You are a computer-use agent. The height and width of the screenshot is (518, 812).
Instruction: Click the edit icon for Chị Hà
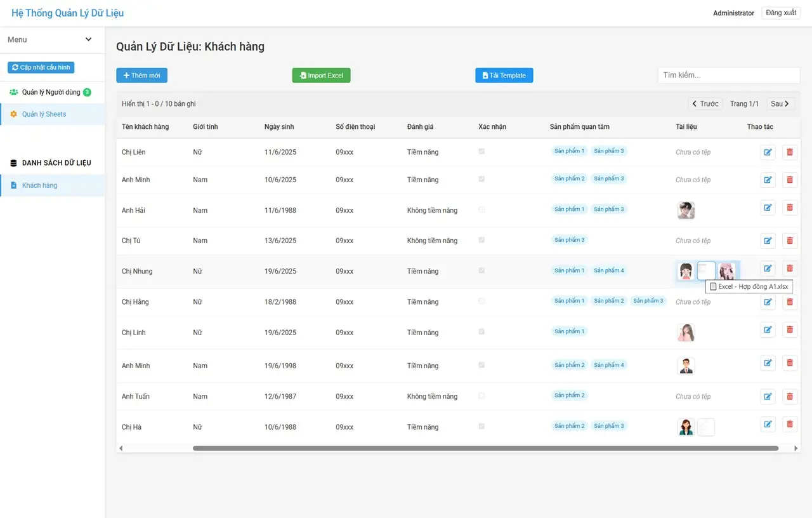pyautogui.click(x=768, y=424)
